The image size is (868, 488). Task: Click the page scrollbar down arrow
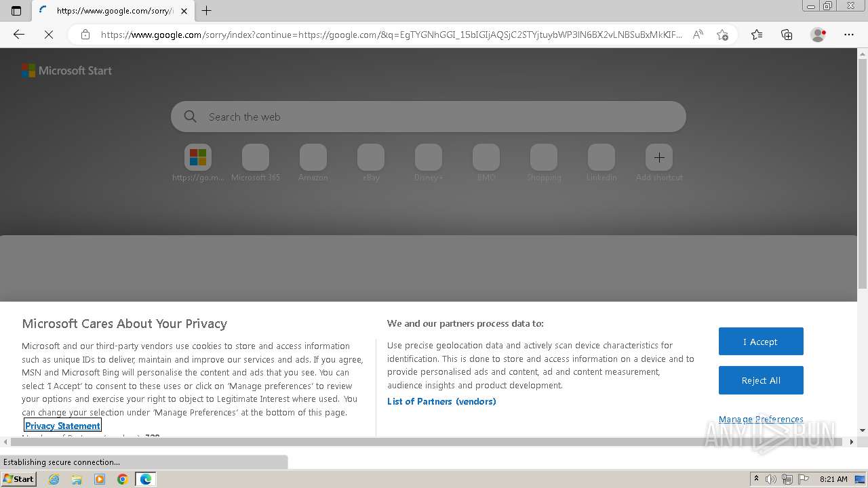(x=863, y=430)
